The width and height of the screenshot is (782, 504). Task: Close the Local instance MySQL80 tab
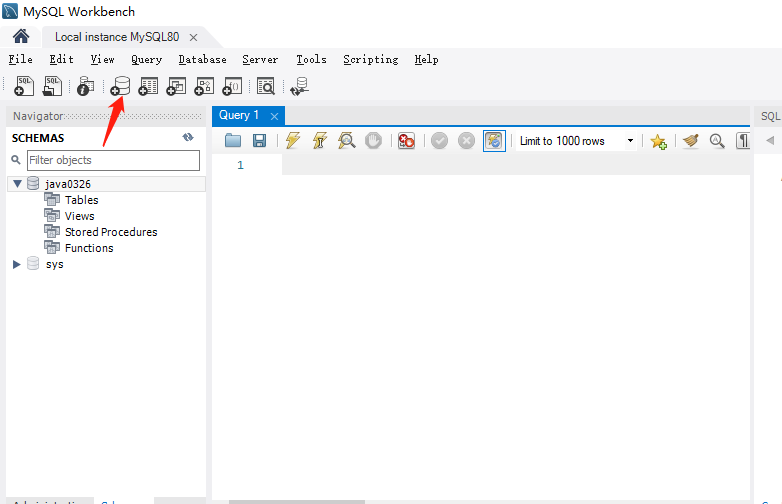click(194, 37)
